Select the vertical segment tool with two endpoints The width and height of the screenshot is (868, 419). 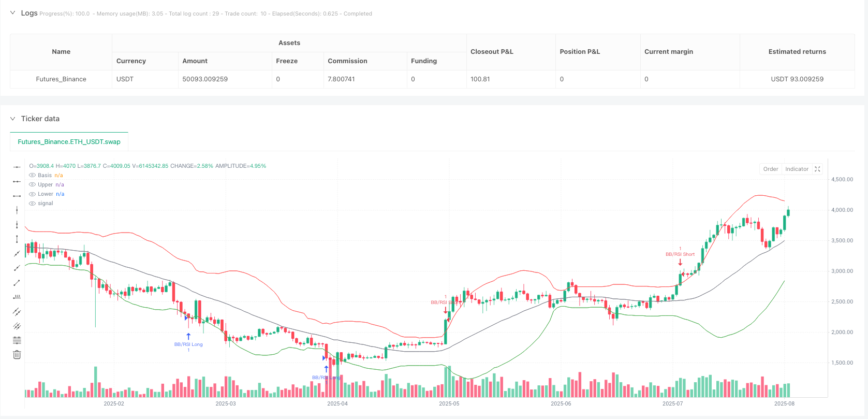pos(17,239)
